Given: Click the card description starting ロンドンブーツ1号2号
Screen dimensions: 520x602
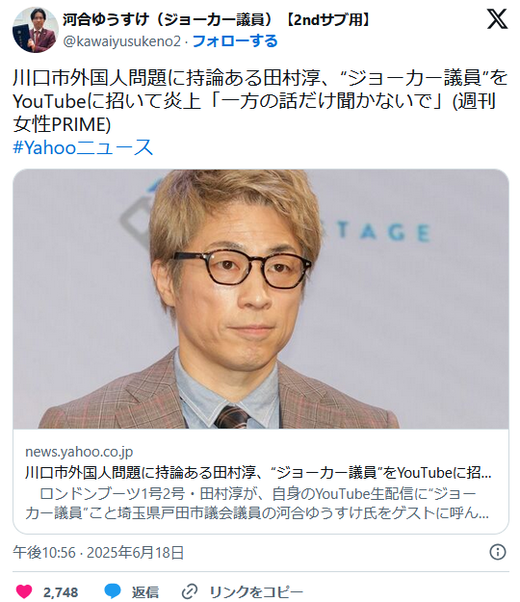Looking at the screenshot, I should 257,503.
